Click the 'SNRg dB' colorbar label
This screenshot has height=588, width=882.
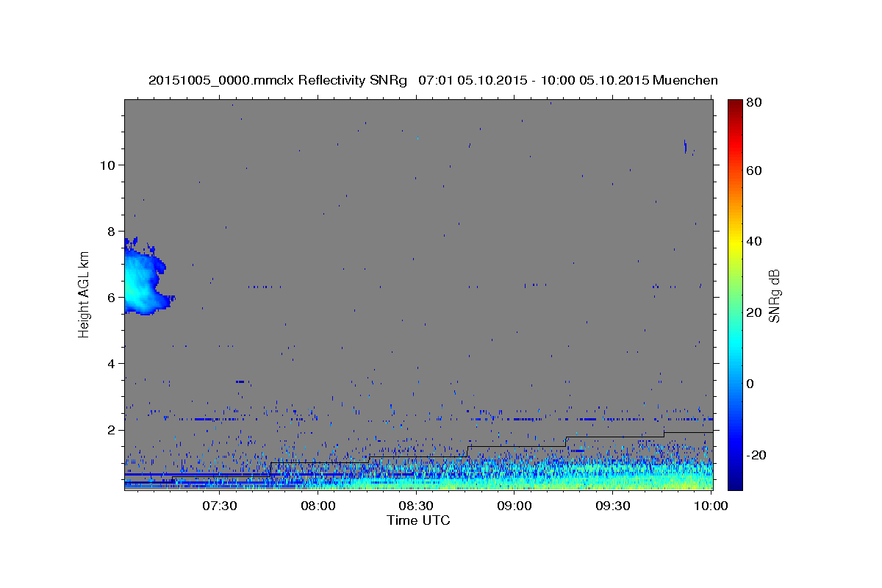click(774, 295)
